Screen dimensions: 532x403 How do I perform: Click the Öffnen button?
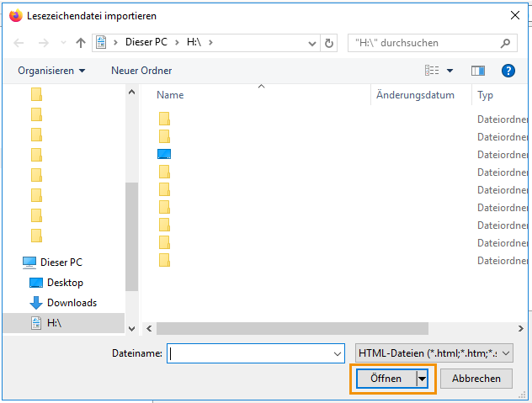tap(386, 379)
